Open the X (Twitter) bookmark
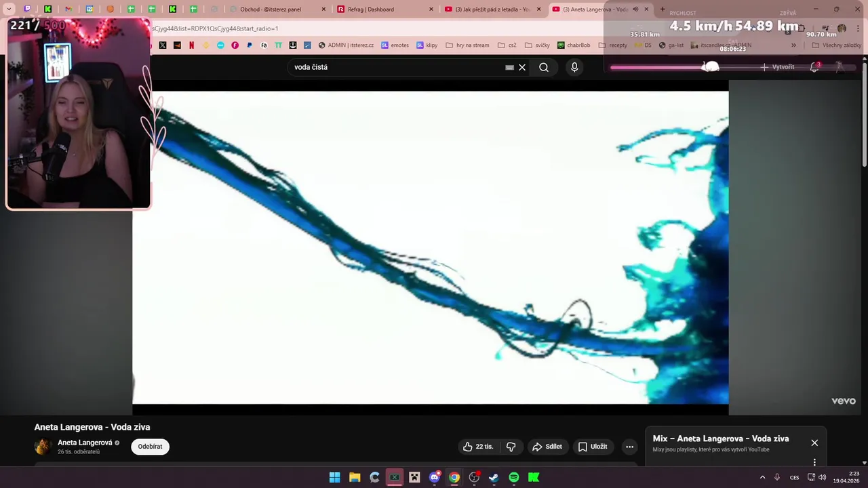 point(163,45)
